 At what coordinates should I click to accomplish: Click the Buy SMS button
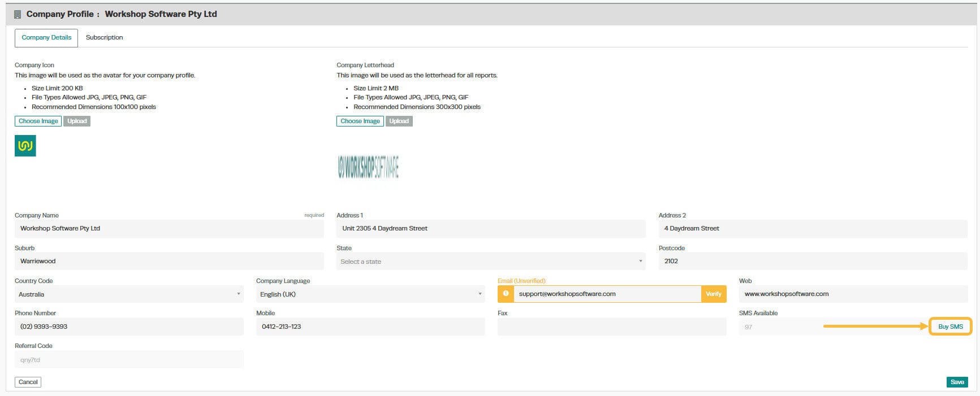pos(950,327)
